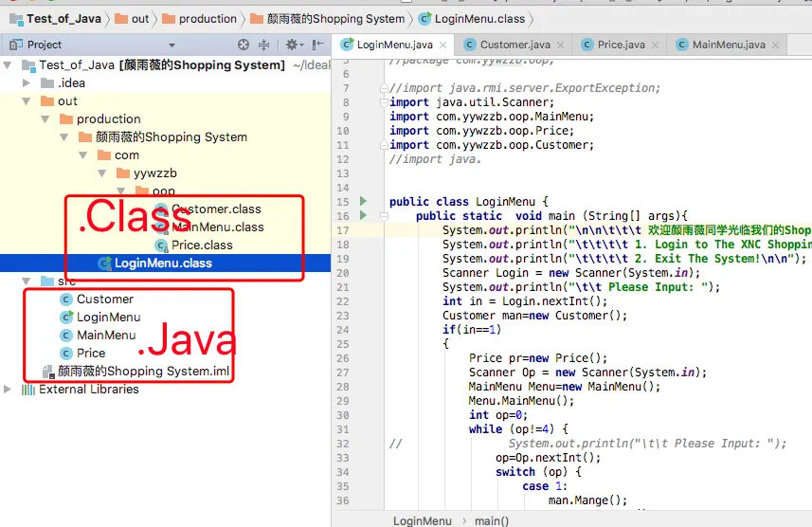Switch to the MainMenu.java tab
Screen dimensions: 812x527
click(729, 45)
